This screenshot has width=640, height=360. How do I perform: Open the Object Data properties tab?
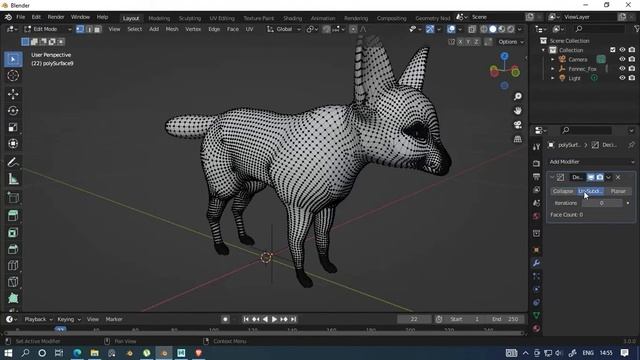click(x=536, y=315)
